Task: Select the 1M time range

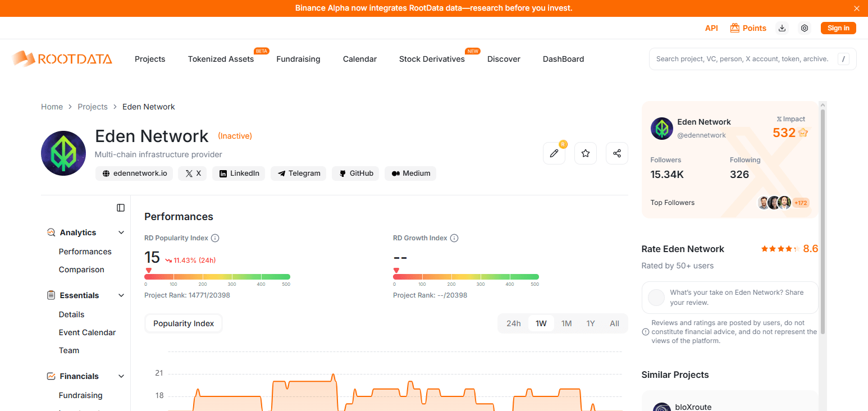Action: point(567,323)
